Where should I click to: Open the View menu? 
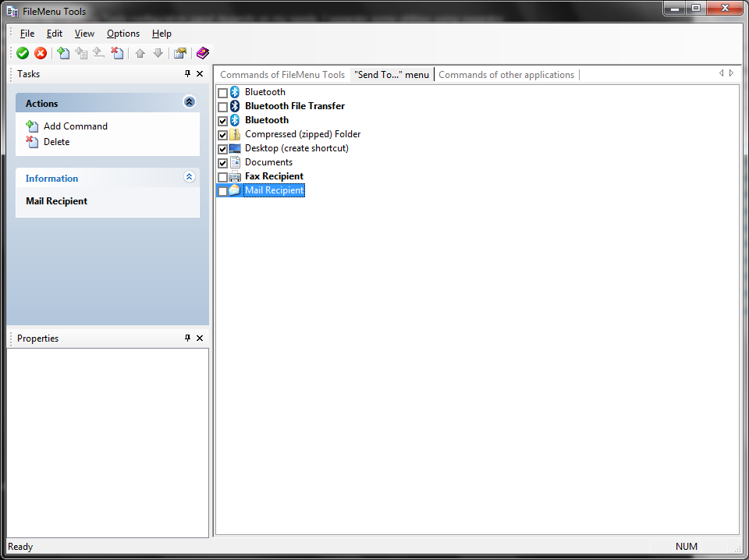point(84,34)
